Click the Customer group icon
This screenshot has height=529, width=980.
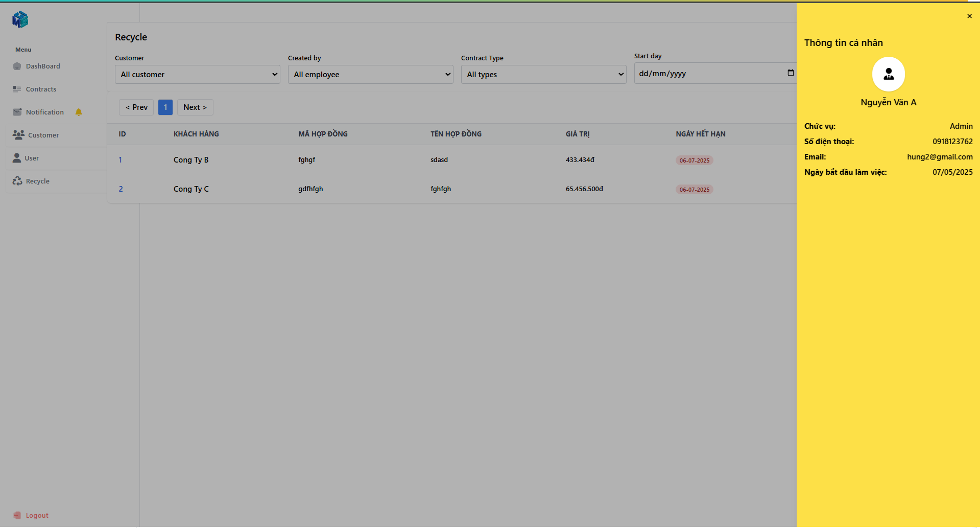coord(18,135)
